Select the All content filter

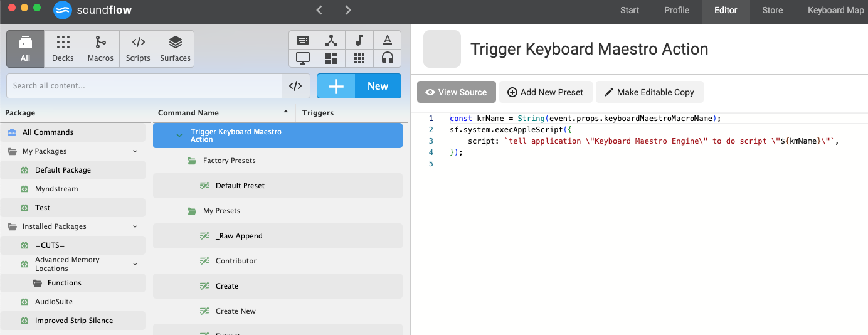(25, 49)
